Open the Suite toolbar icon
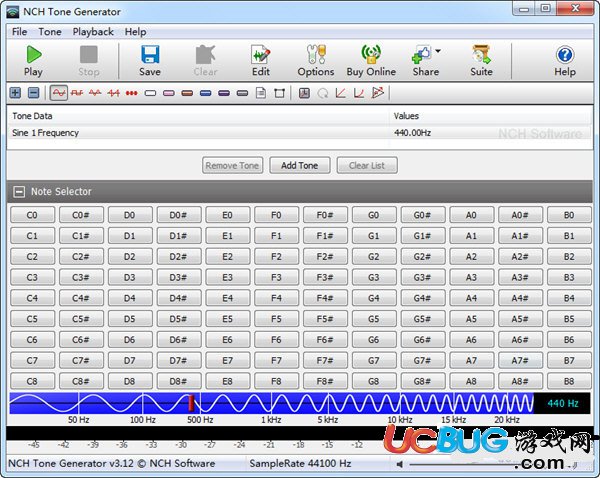 click(x=481, y=54)
